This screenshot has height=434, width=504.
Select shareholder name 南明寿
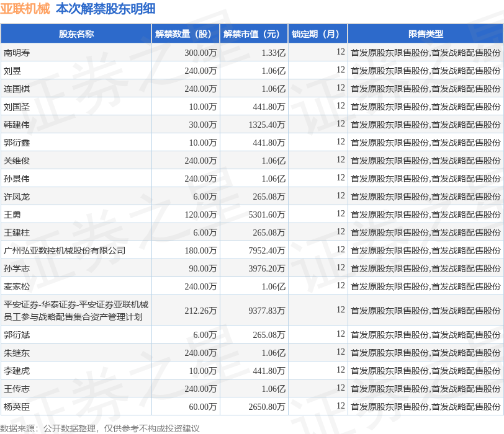tap(17, 53)
